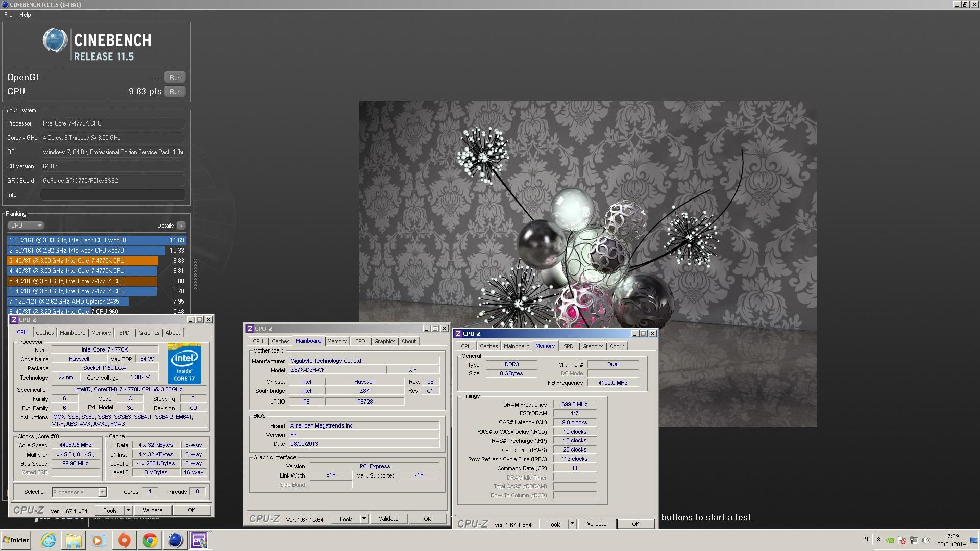Run the OpenGL benchmark
980x551 pixels.
coord(175,78)
